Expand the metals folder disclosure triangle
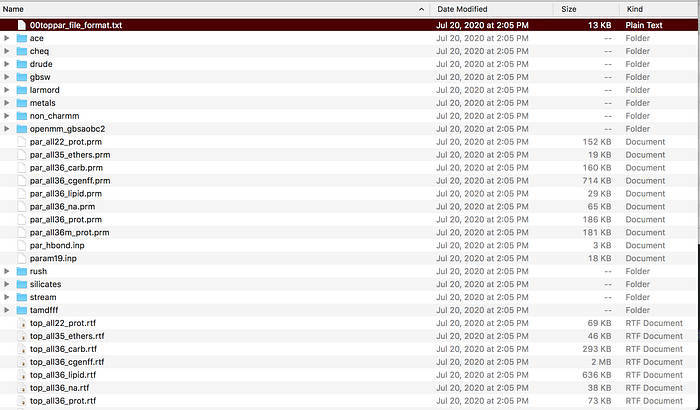Image resolution: width=700 pixels, height=410 pixels. 7,103
